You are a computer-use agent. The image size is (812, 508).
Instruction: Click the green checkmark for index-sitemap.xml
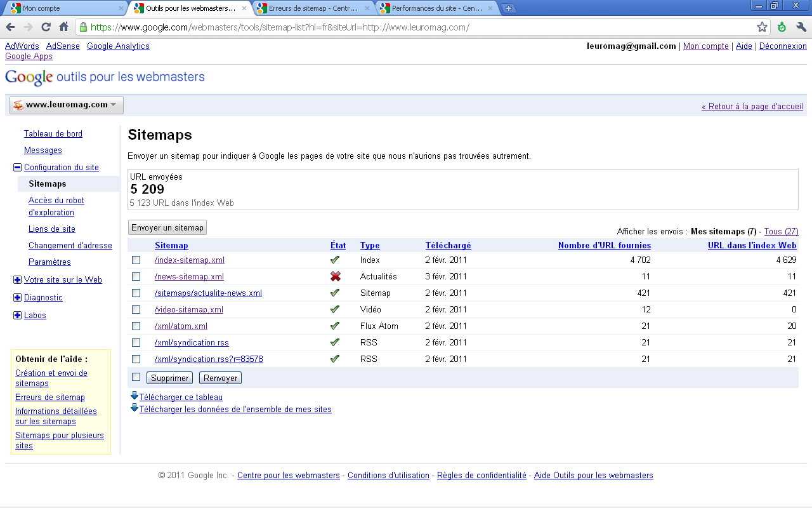(x=335, y=260)
